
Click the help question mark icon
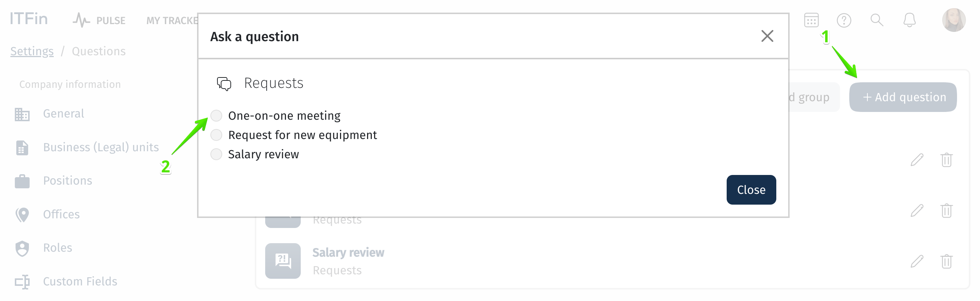(844, 20)
